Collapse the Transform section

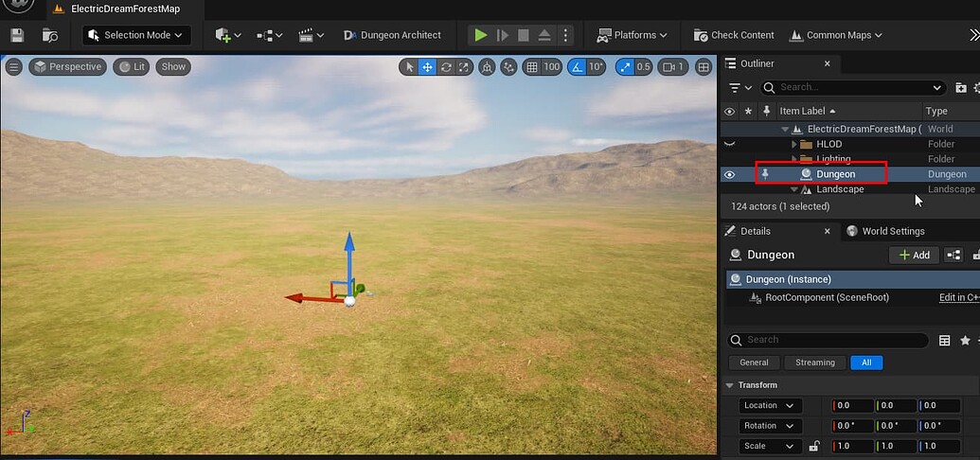(x=729, y=385)
